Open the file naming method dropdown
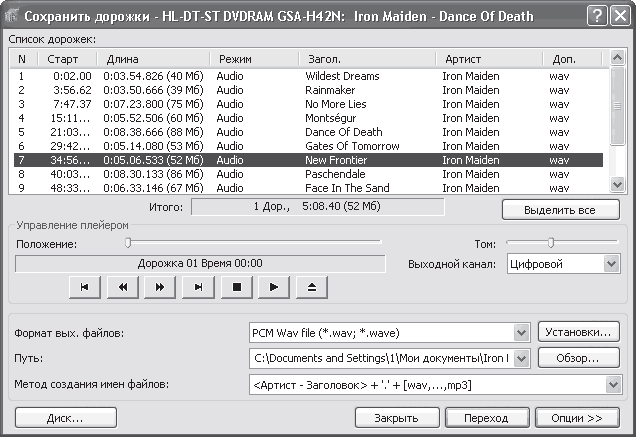This screenshot has width=636, height=437. 612,383
